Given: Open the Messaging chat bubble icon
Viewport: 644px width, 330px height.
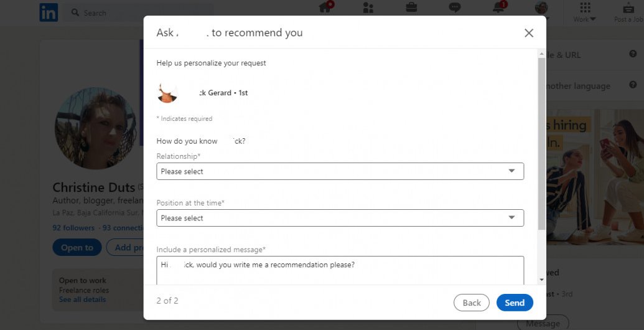Looking at the screenshot, I should pyautogui.click(x=454, y=7).
